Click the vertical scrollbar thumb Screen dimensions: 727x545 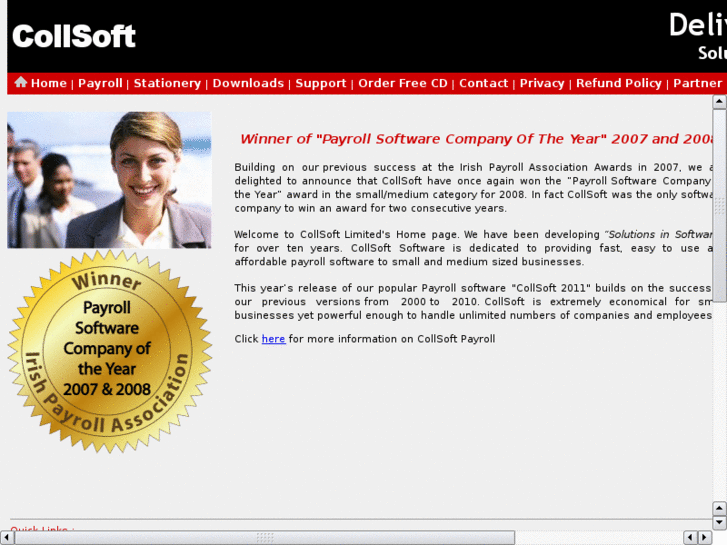pyautogui.click(x=719, y=205)
